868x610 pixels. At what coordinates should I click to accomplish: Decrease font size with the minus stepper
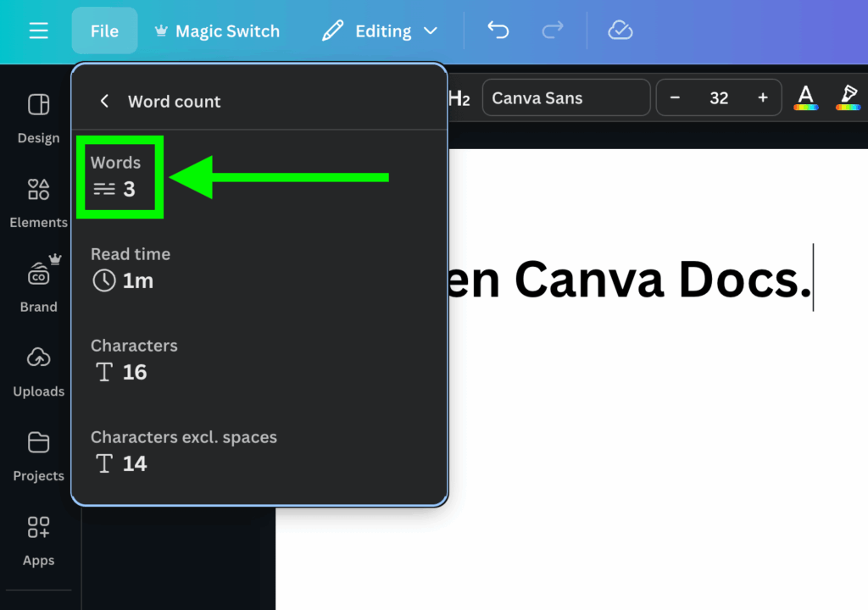click(676, 97)
